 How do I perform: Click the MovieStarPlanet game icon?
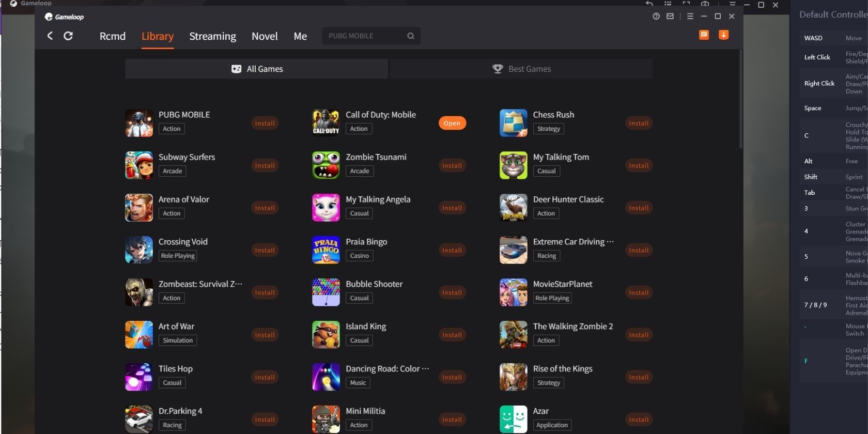pyautogui.click(x=514, y=292)
